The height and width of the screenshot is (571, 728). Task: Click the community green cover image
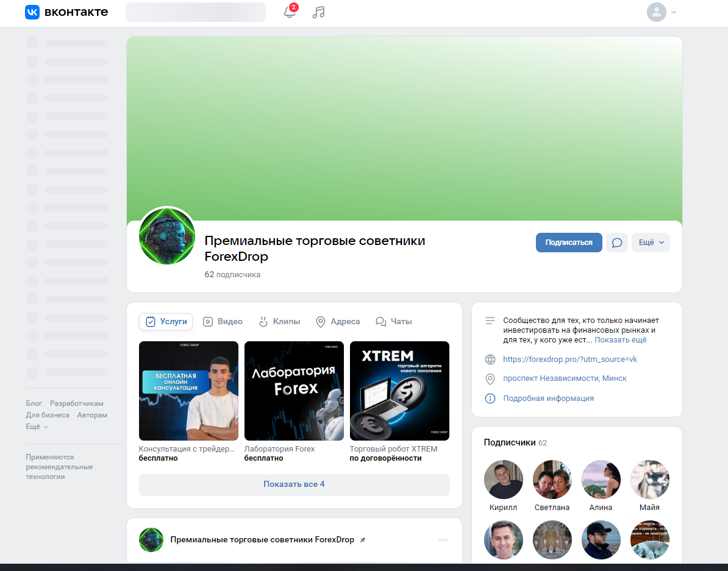pos(404,129)
